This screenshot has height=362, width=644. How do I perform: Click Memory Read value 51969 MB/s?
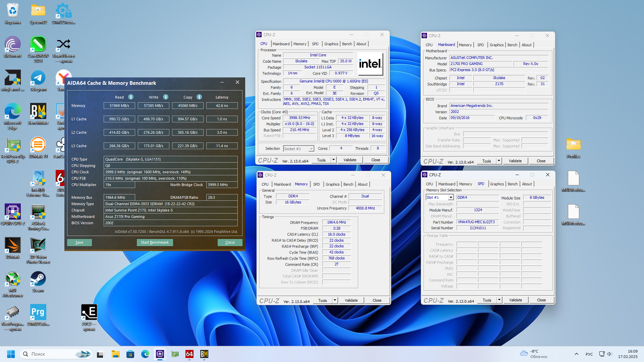[119, 106]
